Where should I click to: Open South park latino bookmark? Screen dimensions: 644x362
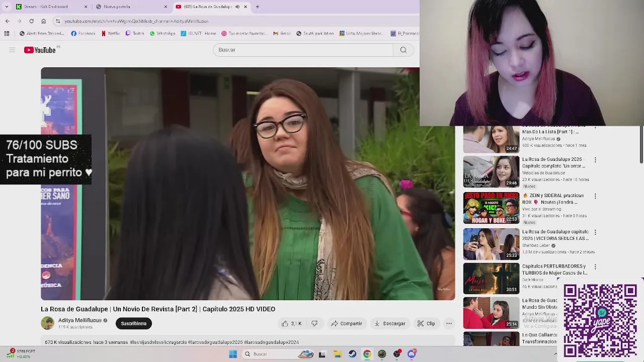click(315, 34)
